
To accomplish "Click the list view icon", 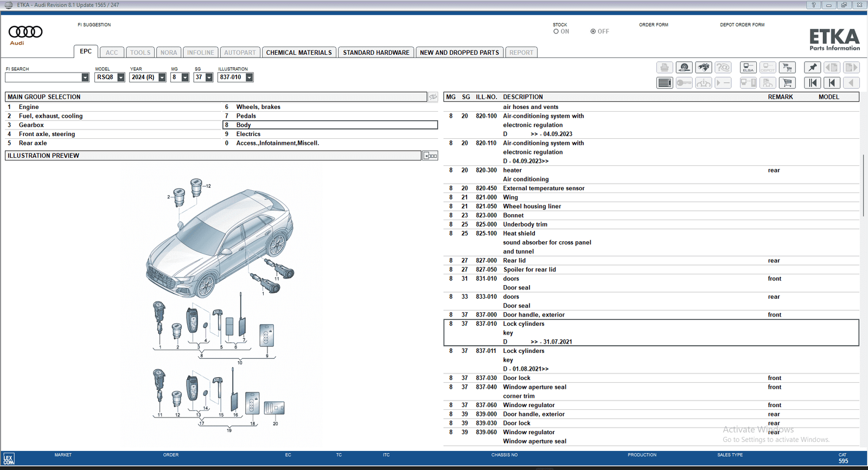I will click(x=665, y=83).
